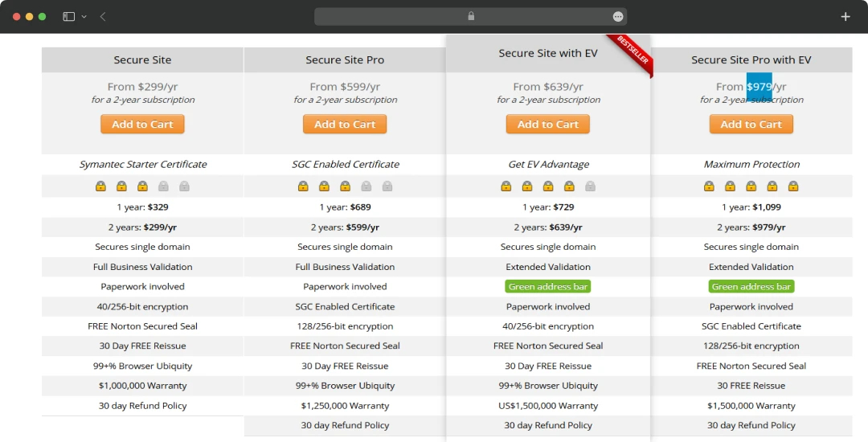Viewport: 868px width, 442px height.
Task: Open the address bar more options icon
Action: coord(618,17)
